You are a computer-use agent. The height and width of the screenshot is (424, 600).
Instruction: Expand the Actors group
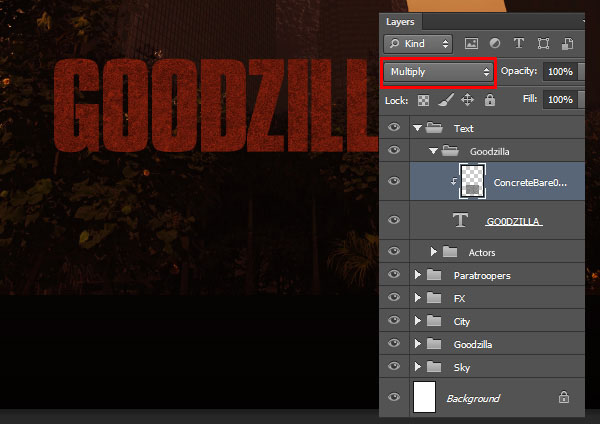click(433, 251)
